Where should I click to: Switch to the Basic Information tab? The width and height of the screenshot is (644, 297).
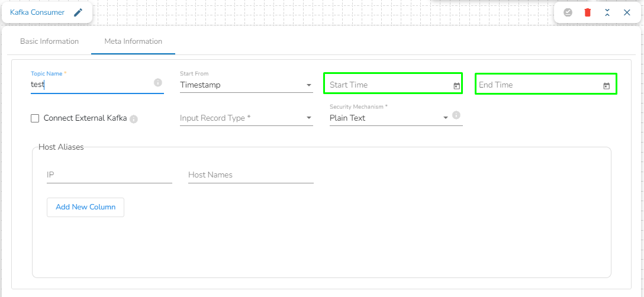(49, 41)
